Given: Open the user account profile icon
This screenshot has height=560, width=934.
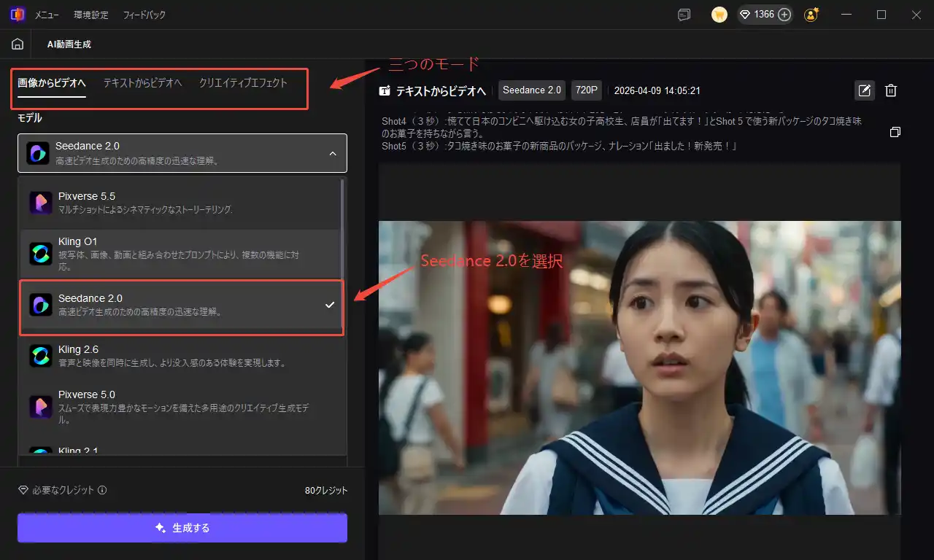Looking at the screenshot, I should click(811, 15).
